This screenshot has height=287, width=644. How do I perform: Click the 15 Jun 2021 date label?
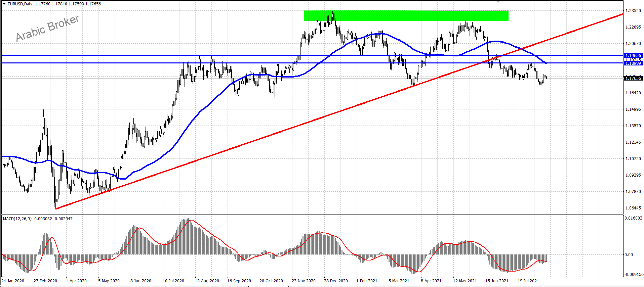pos(496,281)
